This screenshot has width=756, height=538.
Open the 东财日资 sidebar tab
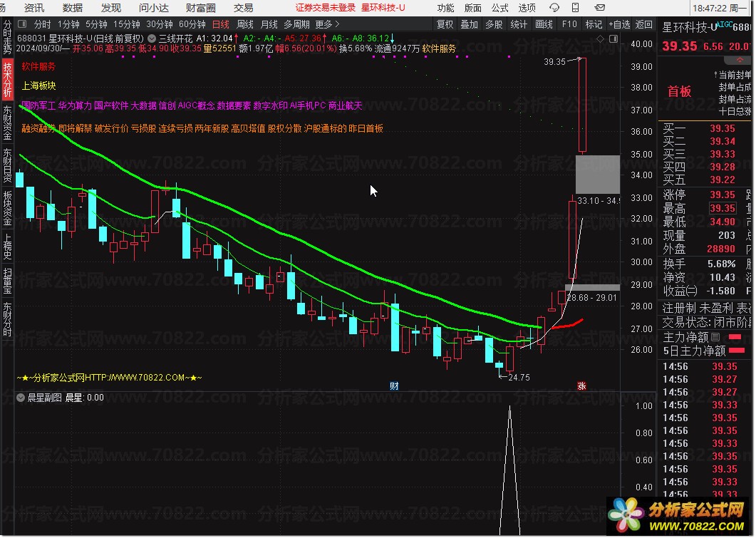[7, 165]
